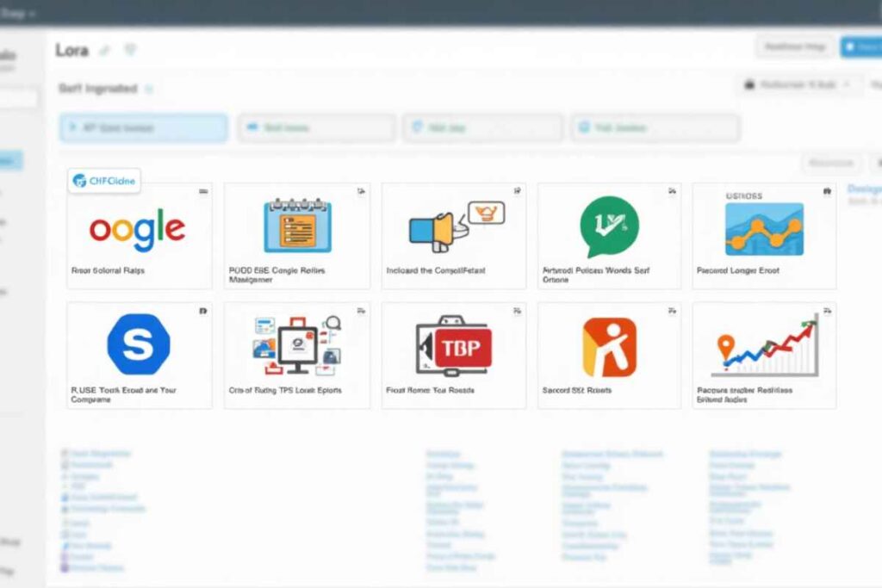Click corner icon on monitor devices card

[x=361, y=311]
